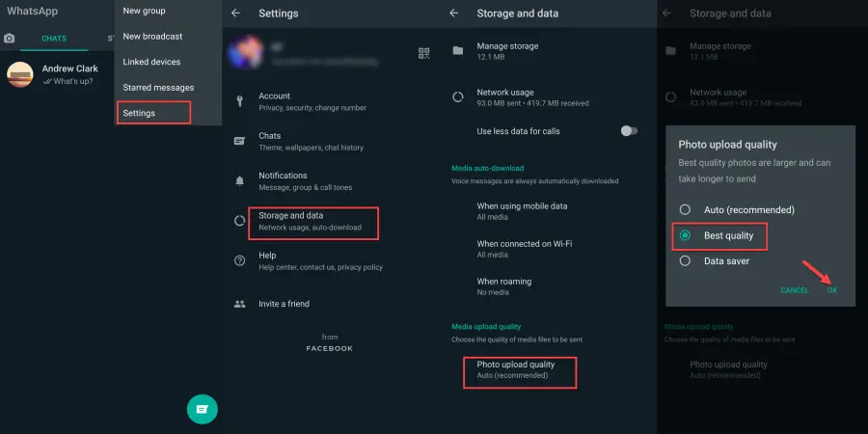This screenshot has height=434, width=868.
Task: Click the chat icon beside Chats setting
Action: pyautogui.click(x=240, y=141)
